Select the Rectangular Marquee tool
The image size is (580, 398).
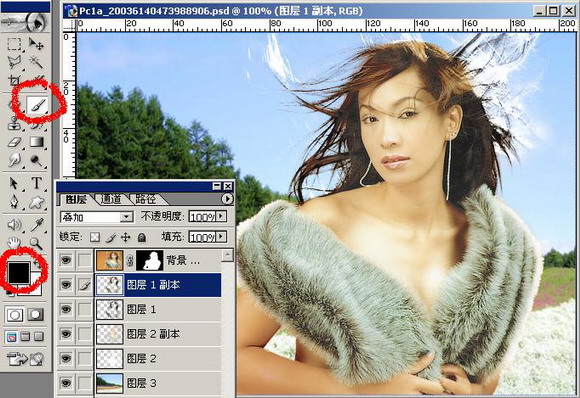click(14, 44)
